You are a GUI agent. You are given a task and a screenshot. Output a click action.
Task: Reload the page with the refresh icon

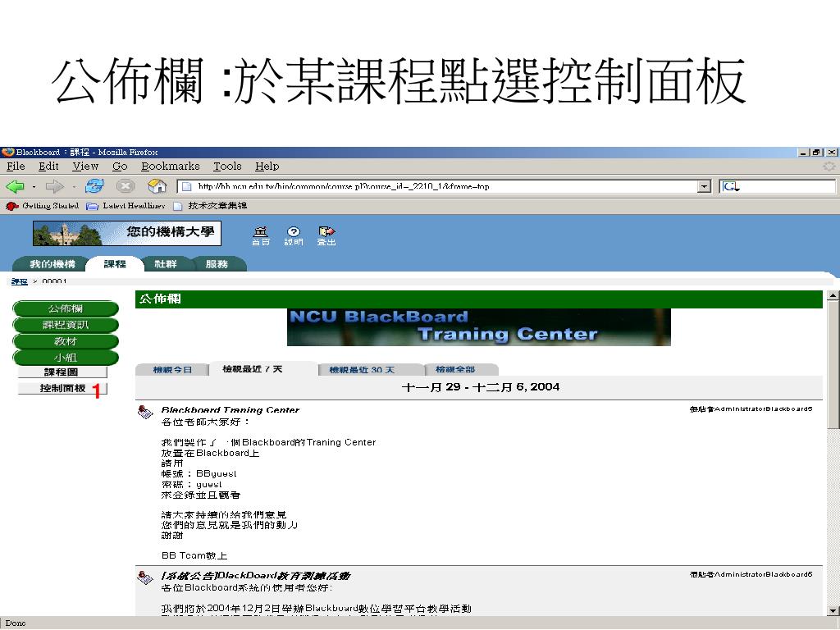click(x=94, y=186)
